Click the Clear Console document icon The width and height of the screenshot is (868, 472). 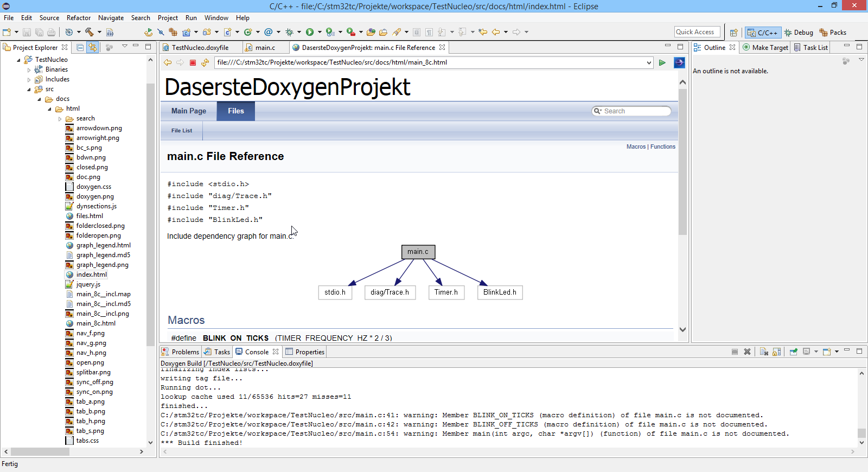764,352
